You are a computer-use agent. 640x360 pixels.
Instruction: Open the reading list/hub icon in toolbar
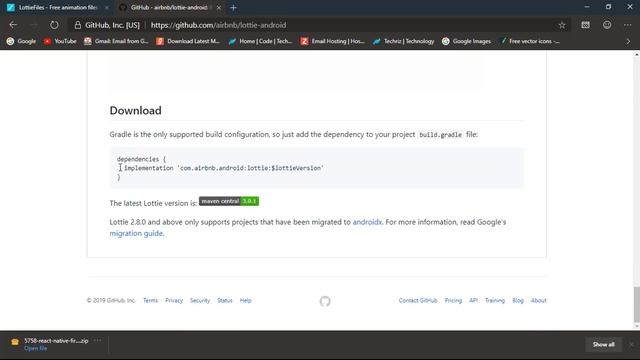pyautogui.click(x=585, y=25)
